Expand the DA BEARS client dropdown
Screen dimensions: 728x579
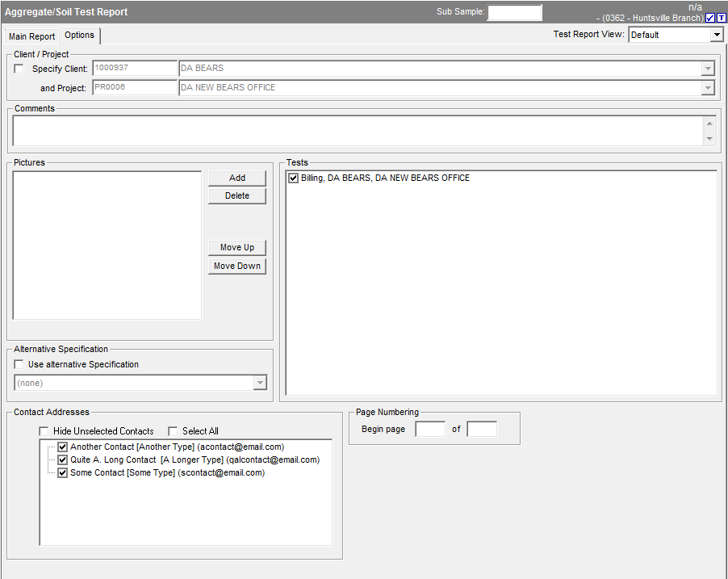click(708, 69)
